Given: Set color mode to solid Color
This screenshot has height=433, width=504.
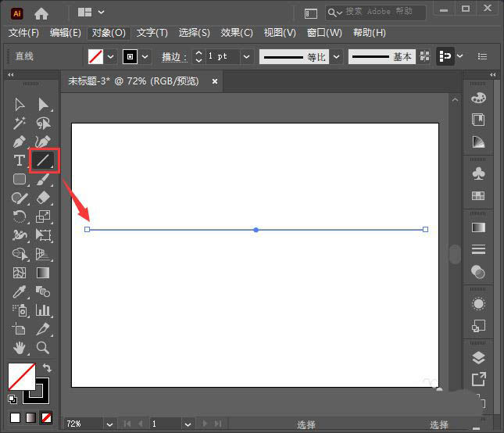Looking at the screenshot, I should click(15, 417).
